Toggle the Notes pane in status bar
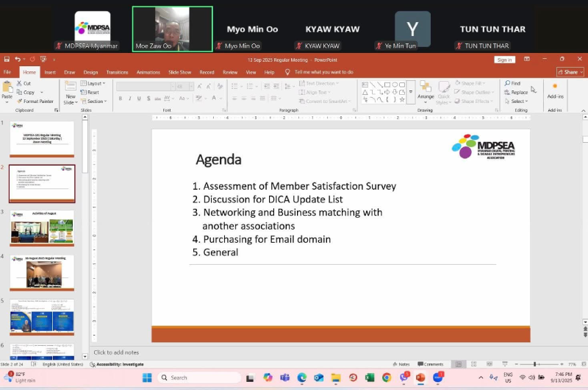The height and width of the screenshot is (390, 588). tap(401, 364)
